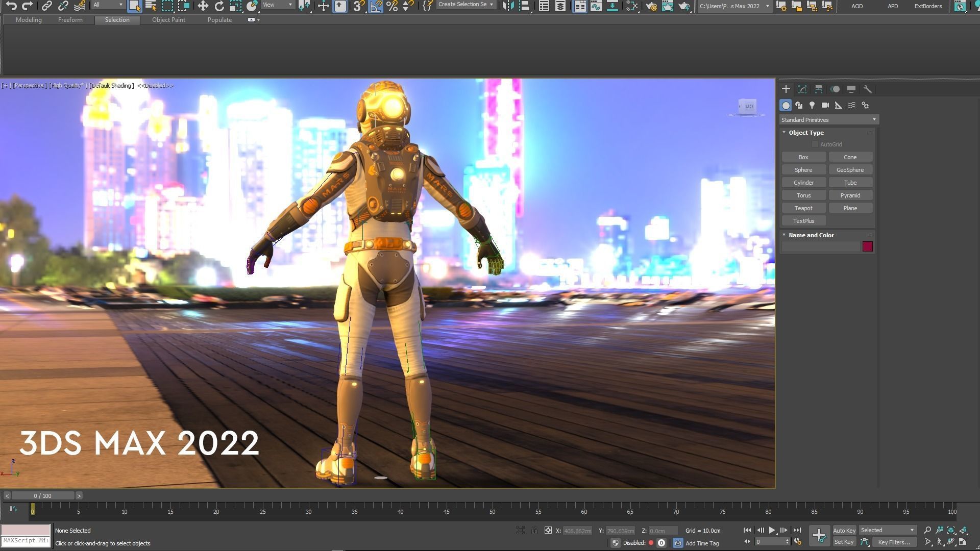Image resolution: width=980 pixels, height=551 pixels.
Task: Open the Standard Primitives dropdown
Action: 828,120
